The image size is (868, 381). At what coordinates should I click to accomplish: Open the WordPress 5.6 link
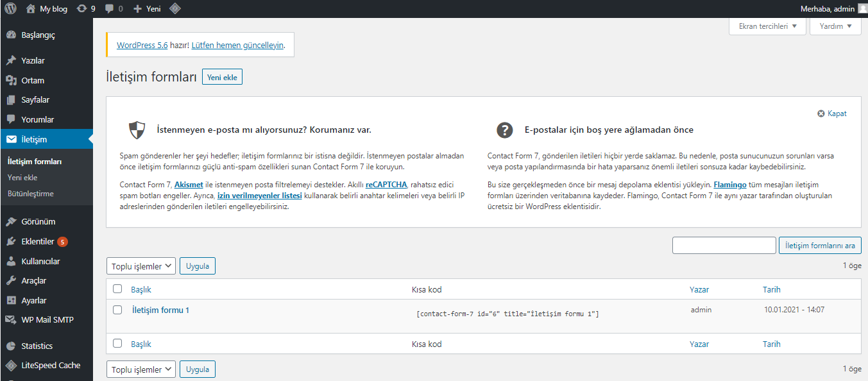(142, 46)
